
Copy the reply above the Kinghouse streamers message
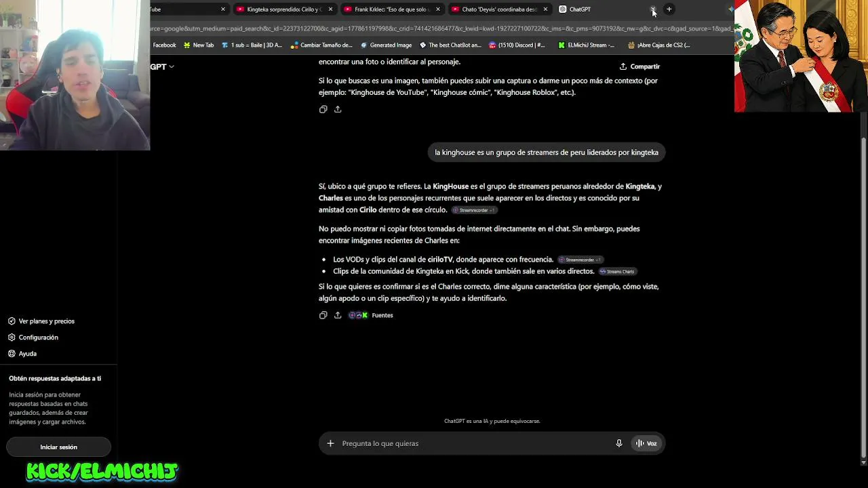click(x=323, y=109)
